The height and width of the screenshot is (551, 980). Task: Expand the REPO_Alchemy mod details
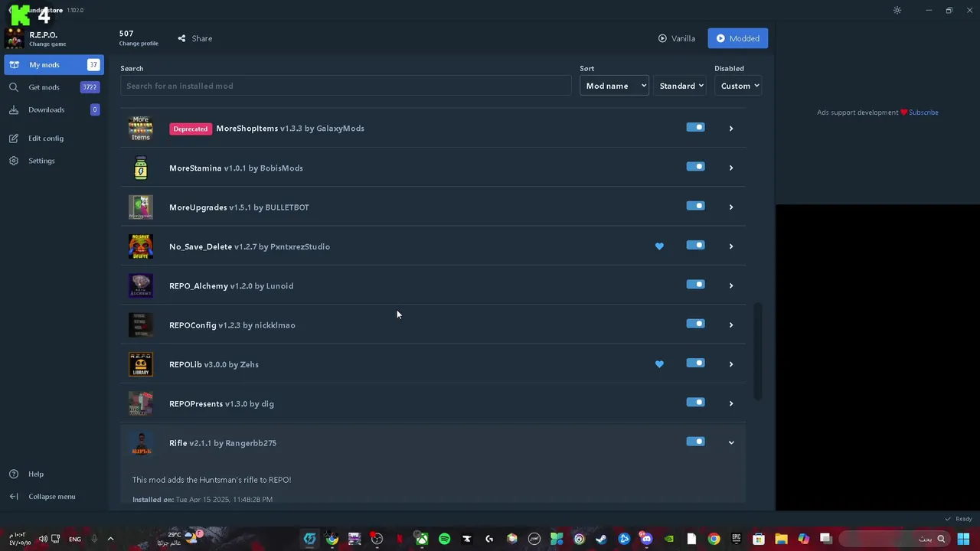point(731,285)
